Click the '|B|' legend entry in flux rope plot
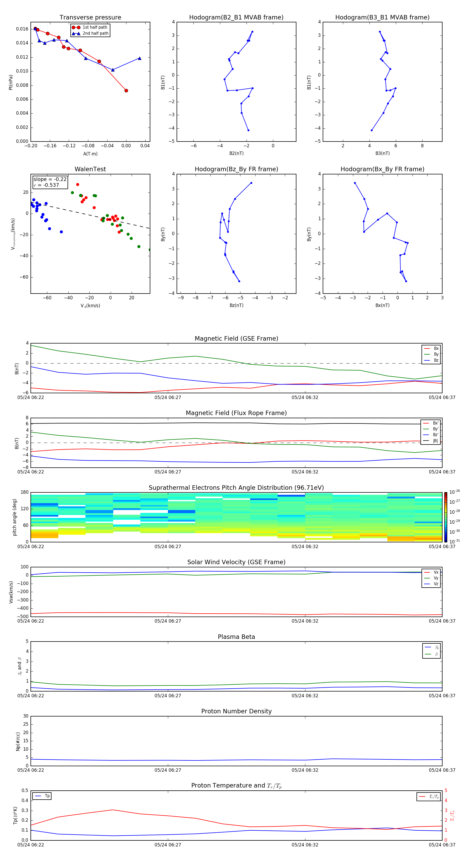This screenshot has height=868, width=473. coord(431,441)
